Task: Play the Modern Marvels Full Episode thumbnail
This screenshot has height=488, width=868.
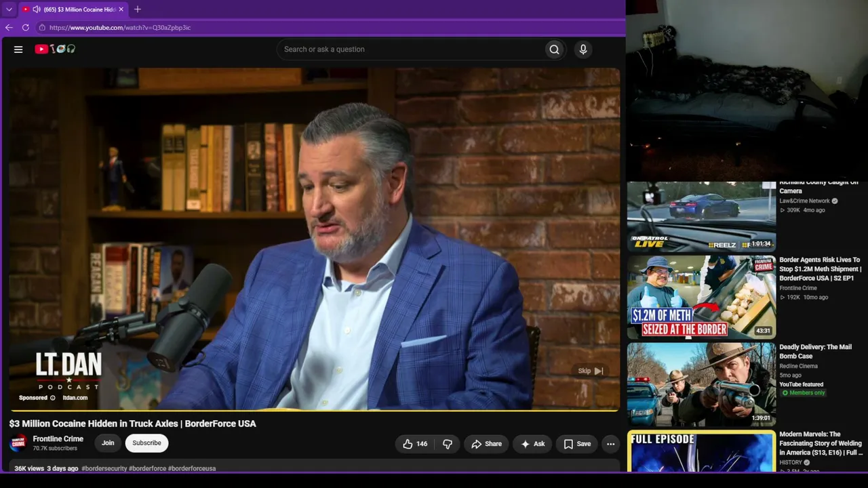Action: pos(701,451)
